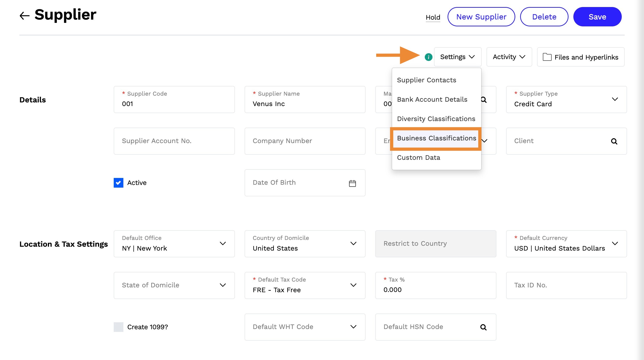644x360 pixels.
Task: Expand Country of Domicile dropdown
Action: coord(305,244)
